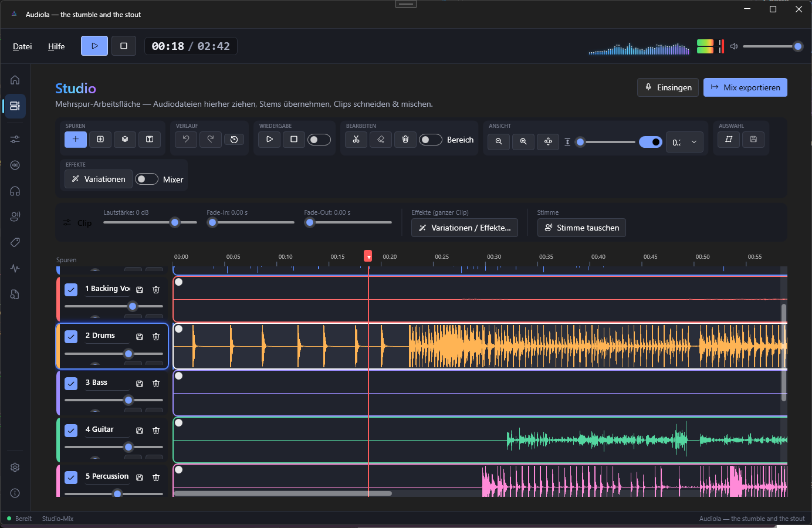
Task: Add a new track with the plus button
Action: pos(76,139)
